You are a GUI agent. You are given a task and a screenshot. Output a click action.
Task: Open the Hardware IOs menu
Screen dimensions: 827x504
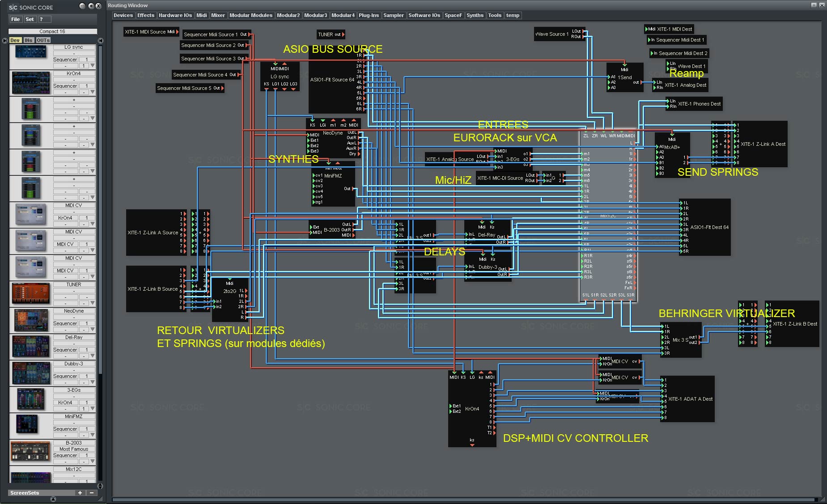tap(175, 15)
